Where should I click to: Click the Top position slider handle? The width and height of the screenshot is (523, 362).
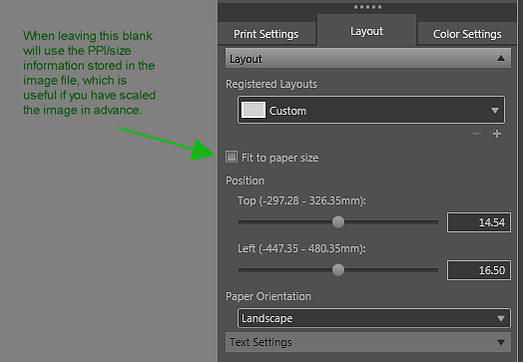pos(338,222)
